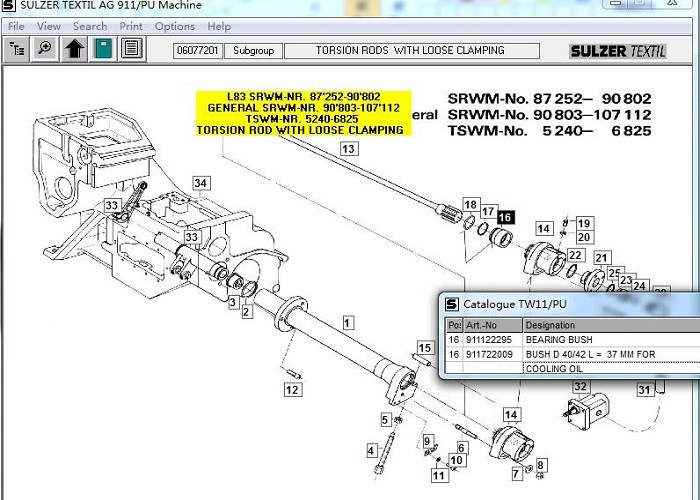Select part position label 20
700x500 pixels.
tap(584, 237)
